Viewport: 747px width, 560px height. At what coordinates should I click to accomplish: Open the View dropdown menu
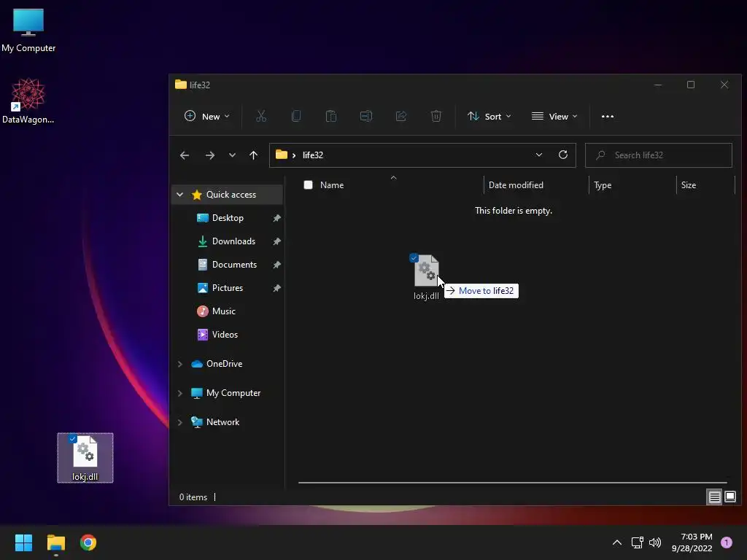[x=554, y=116]
